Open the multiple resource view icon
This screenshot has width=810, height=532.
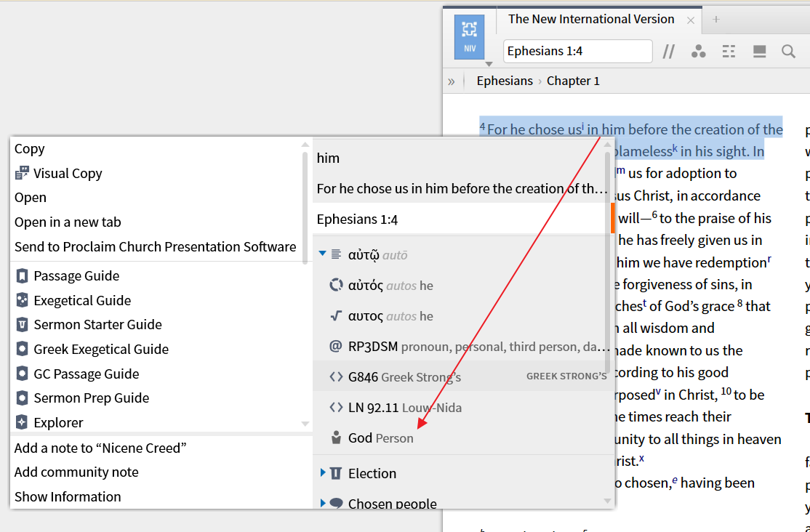click(759, 51)
